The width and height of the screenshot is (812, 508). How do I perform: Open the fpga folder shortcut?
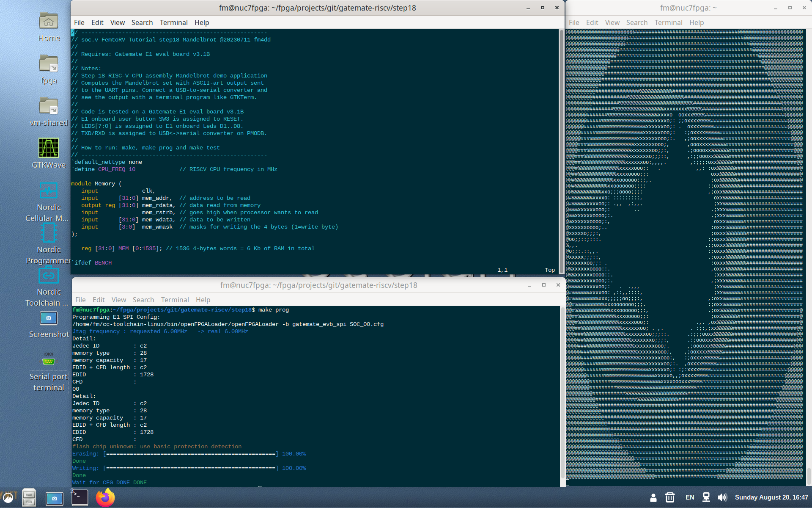(49, 64)
